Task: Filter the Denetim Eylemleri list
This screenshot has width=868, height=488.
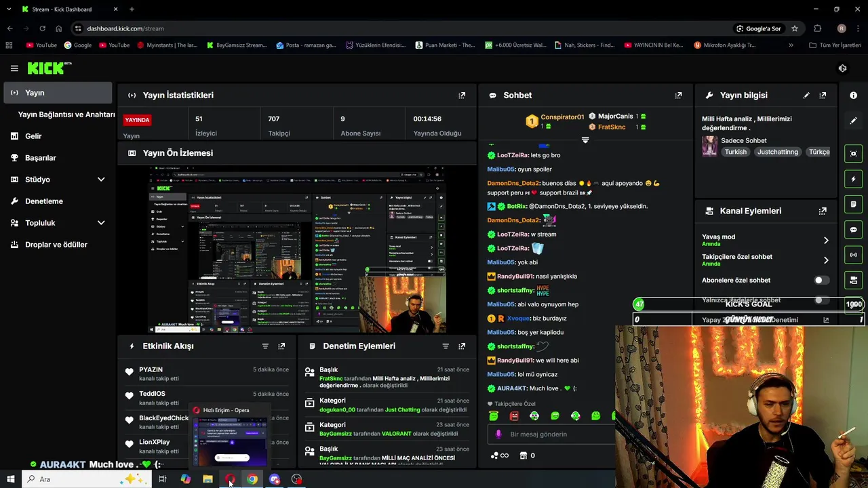Action: point(446,346)
